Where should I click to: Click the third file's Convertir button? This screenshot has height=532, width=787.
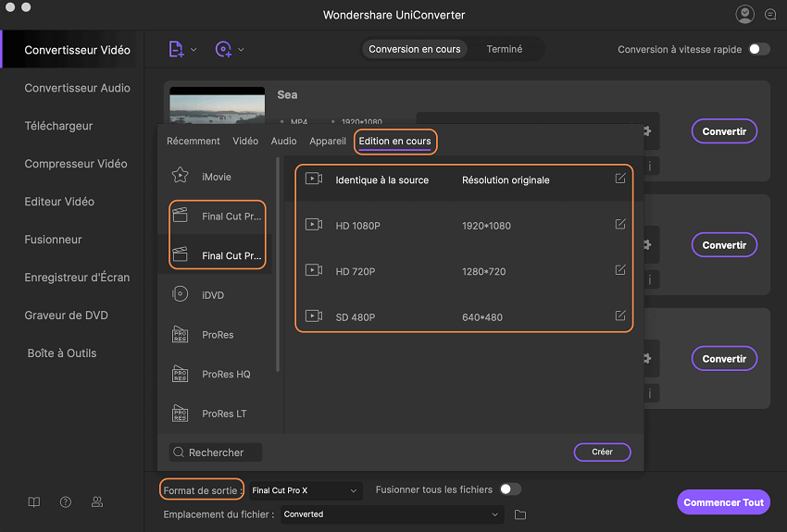[724, 359]
